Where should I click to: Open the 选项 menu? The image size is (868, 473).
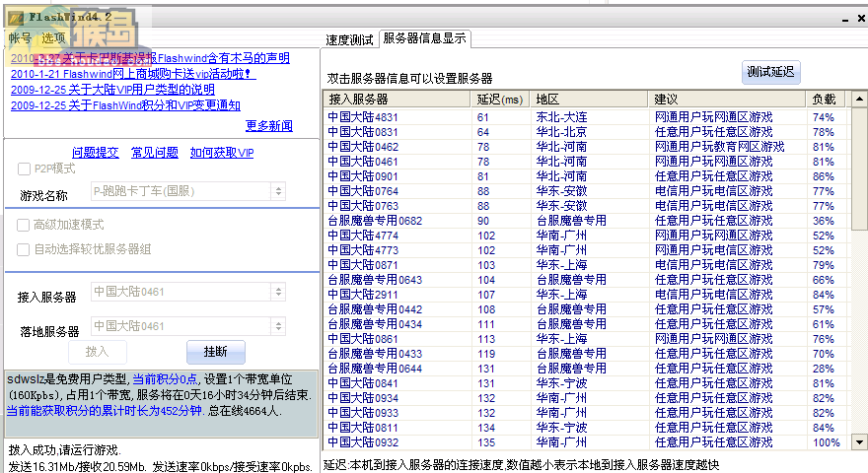tap(53, 38)
